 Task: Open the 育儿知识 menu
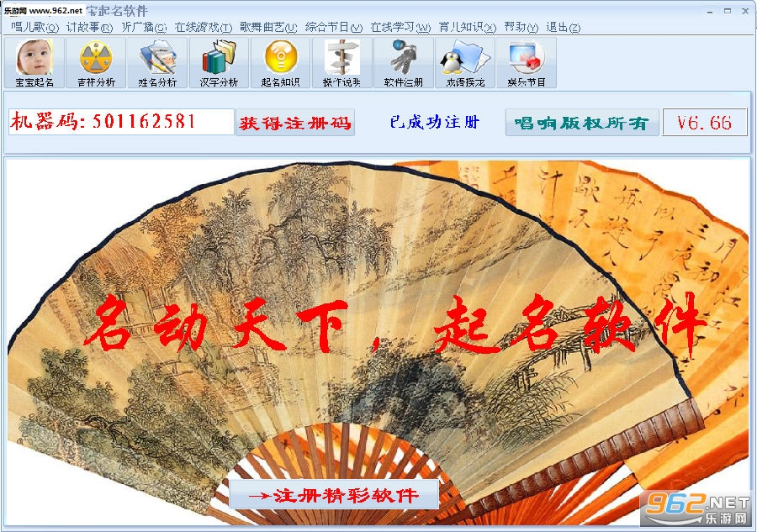click(468, 27)
